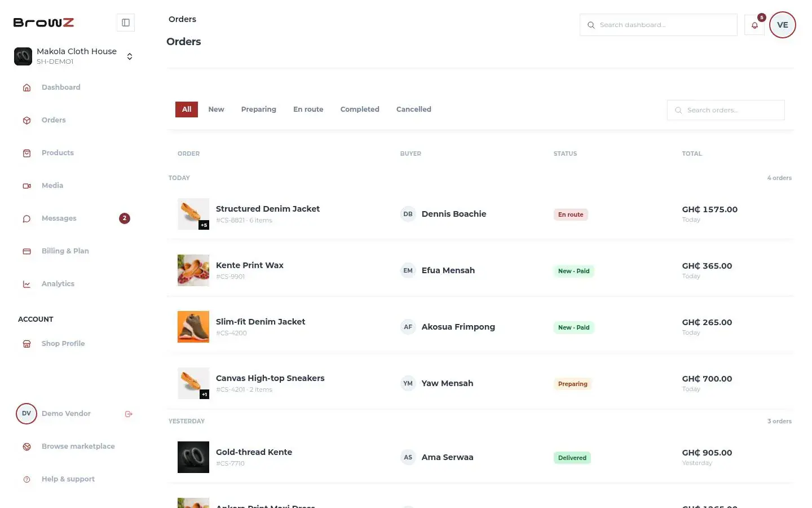Switch to the Cancelled tab

414,110
